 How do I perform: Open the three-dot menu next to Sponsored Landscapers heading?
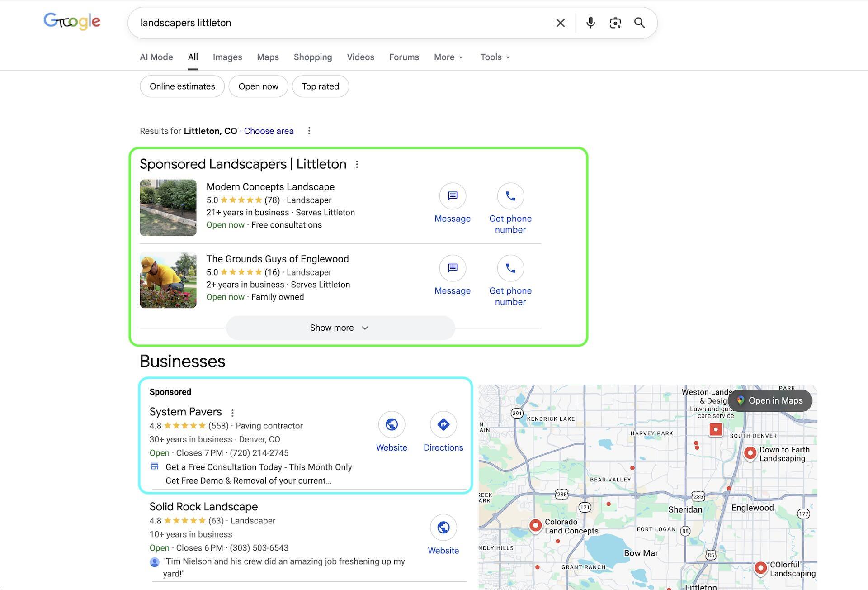[x=357, y=164]
